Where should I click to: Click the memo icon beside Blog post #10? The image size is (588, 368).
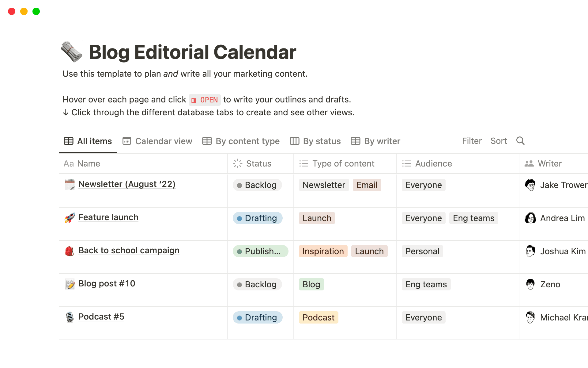[70, 284]
